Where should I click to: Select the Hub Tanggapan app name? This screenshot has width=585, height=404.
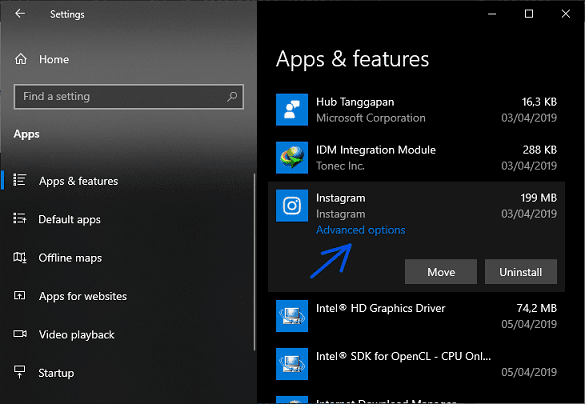coord(355,102)
